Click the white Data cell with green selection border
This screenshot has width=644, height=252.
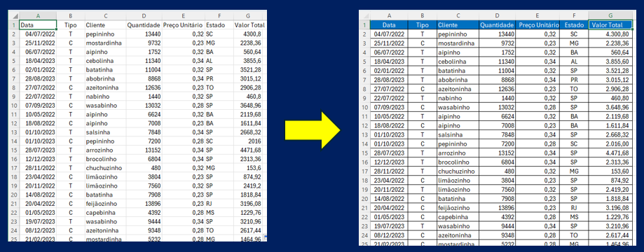coord(38,25)
